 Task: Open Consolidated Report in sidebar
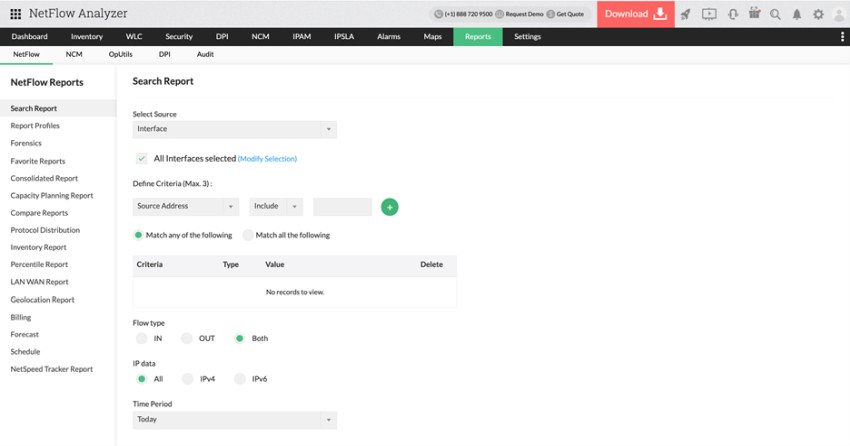pos(44,178)
